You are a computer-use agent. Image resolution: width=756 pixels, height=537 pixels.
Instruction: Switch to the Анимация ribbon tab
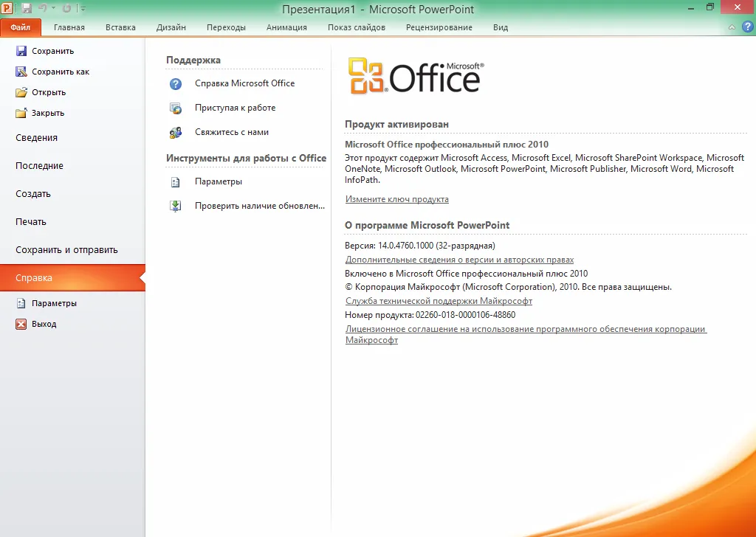tap(286, 27)
